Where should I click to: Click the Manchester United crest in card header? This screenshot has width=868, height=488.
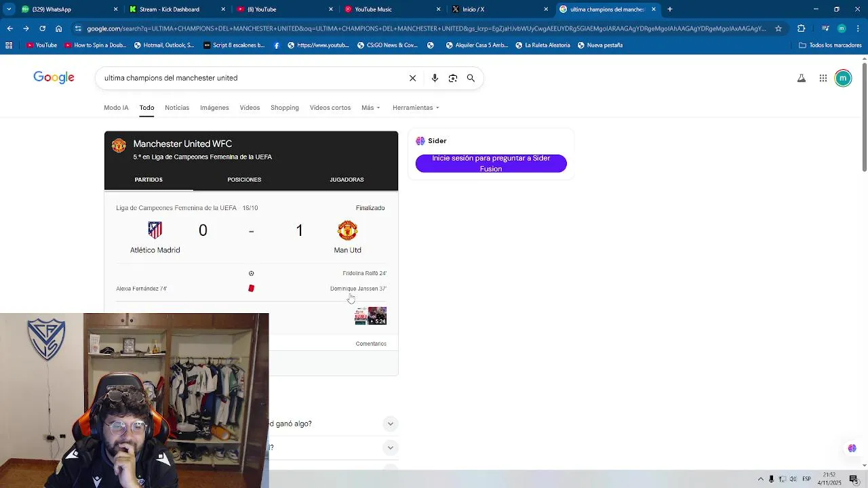[119, 146]
